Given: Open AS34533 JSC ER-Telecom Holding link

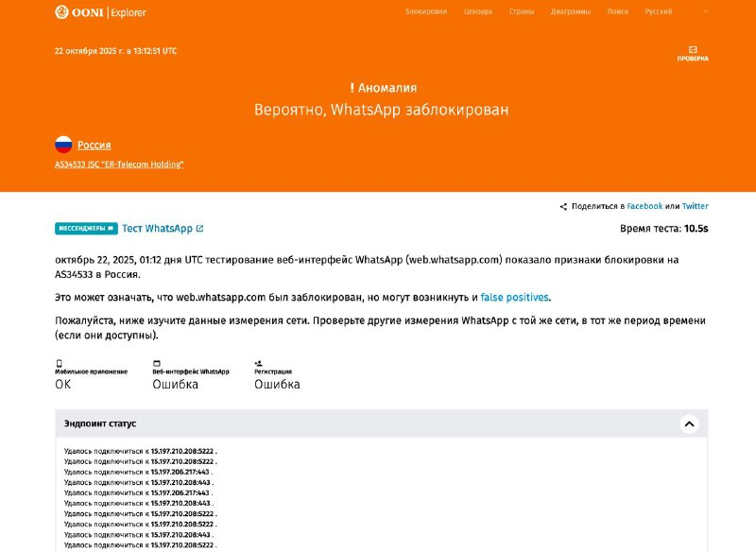Looking at the screenshot, I should 119,164.
